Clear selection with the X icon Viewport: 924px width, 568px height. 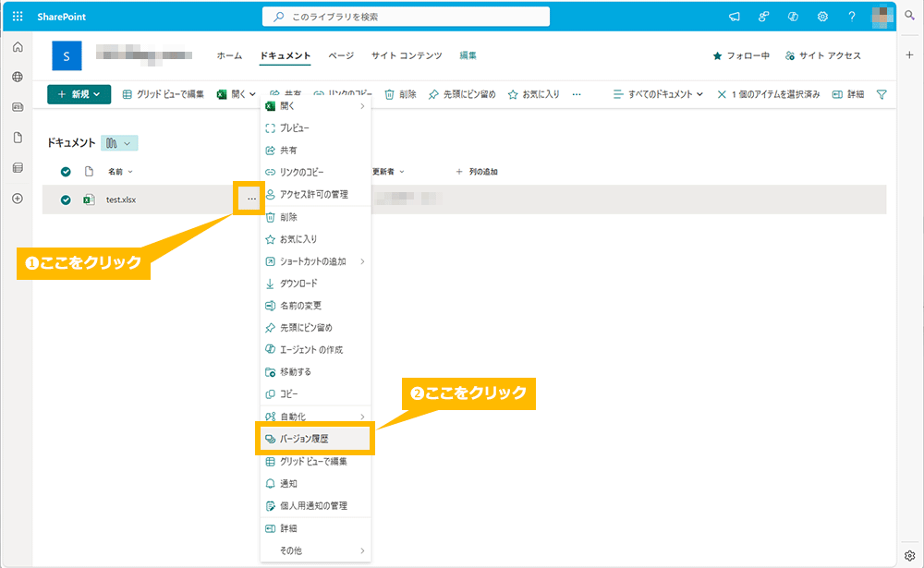722,94
